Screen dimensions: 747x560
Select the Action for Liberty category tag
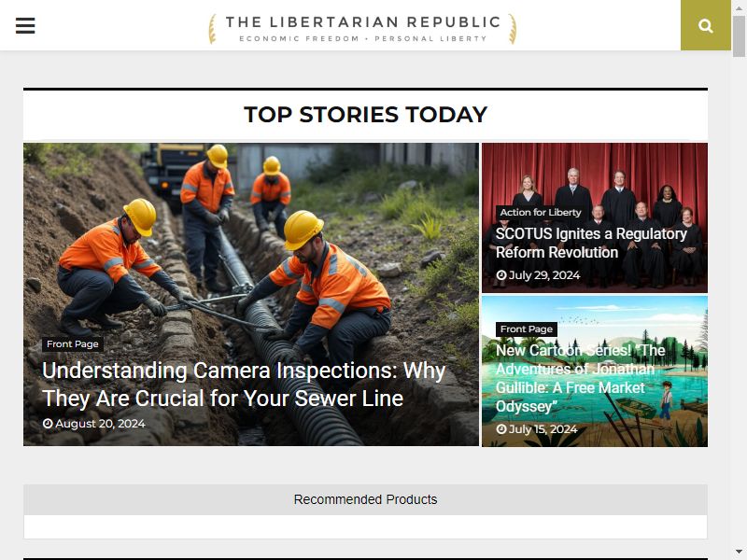541,213
